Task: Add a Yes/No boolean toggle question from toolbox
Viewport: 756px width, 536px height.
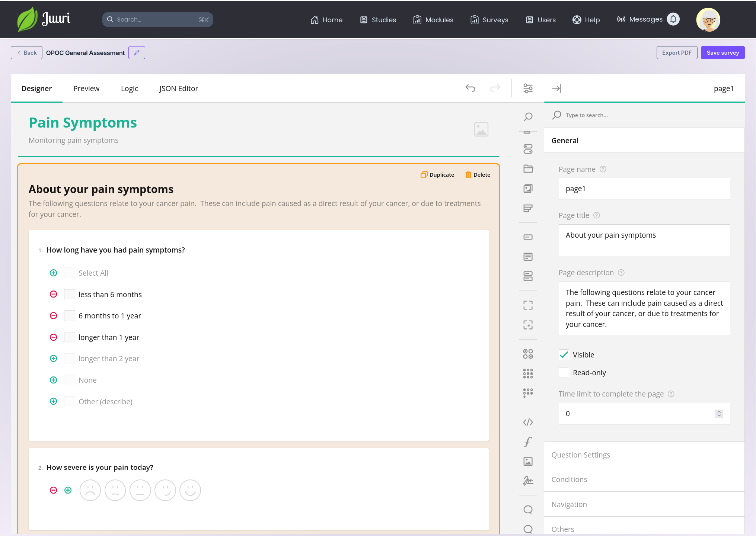Action: coord(528,149)
